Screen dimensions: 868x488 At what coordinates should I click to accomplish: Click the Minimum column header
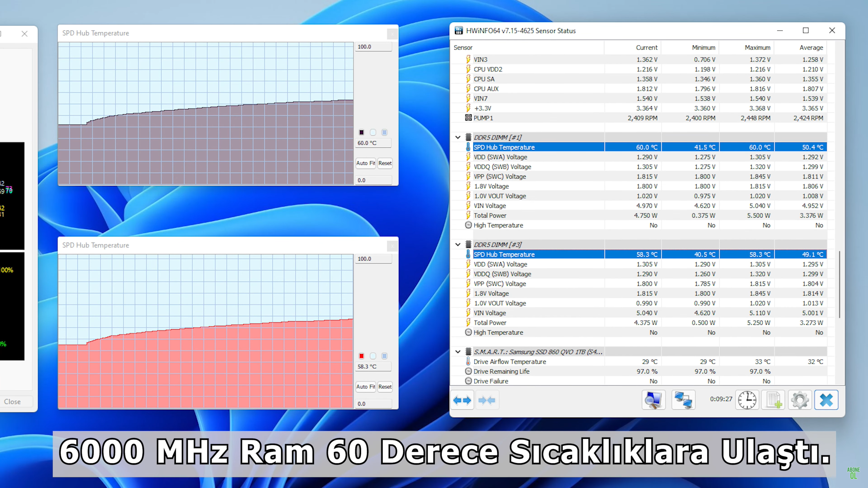tap(690, 47)
